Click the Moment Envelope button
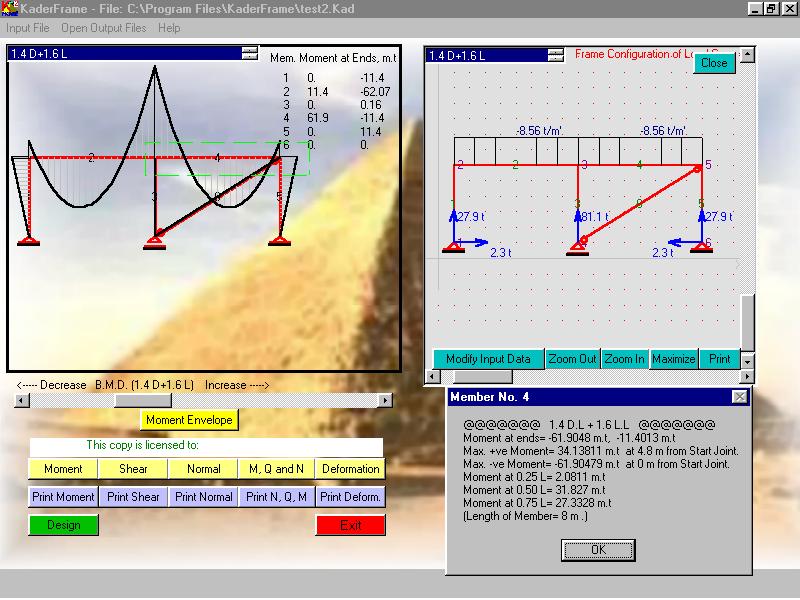Screen dimensions: 800x600 click(x=189, y=420)
